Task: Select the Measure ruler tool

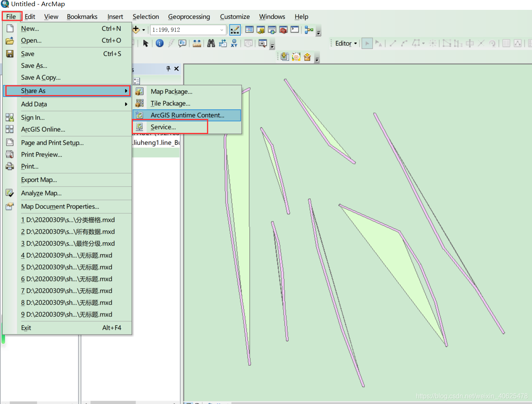Action: pyautogui.click(x=197, y=43)
